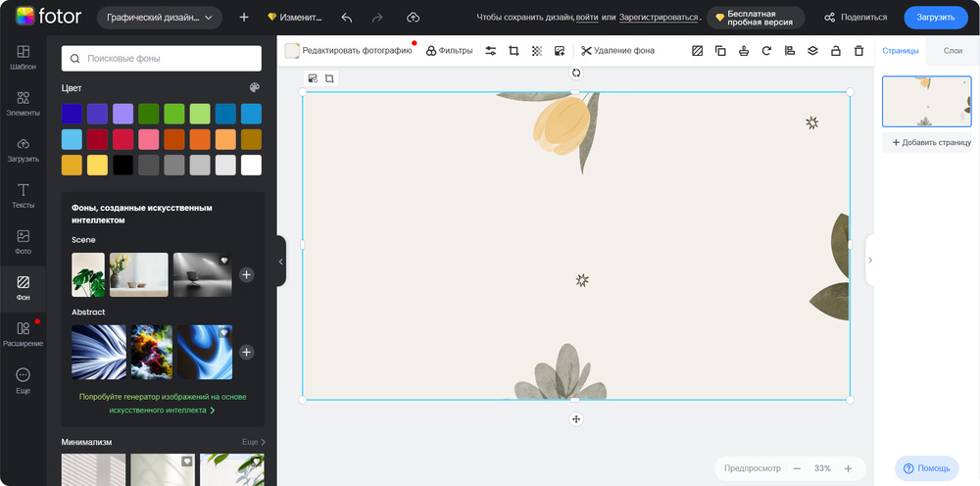
Task: Click the cloud save icon
Action: click(413, 18)
